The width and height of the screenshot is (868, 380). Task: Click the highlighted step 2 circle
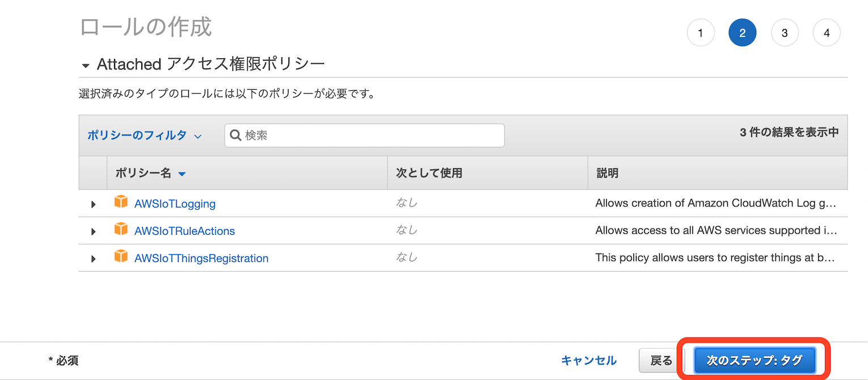pos(743,32)
